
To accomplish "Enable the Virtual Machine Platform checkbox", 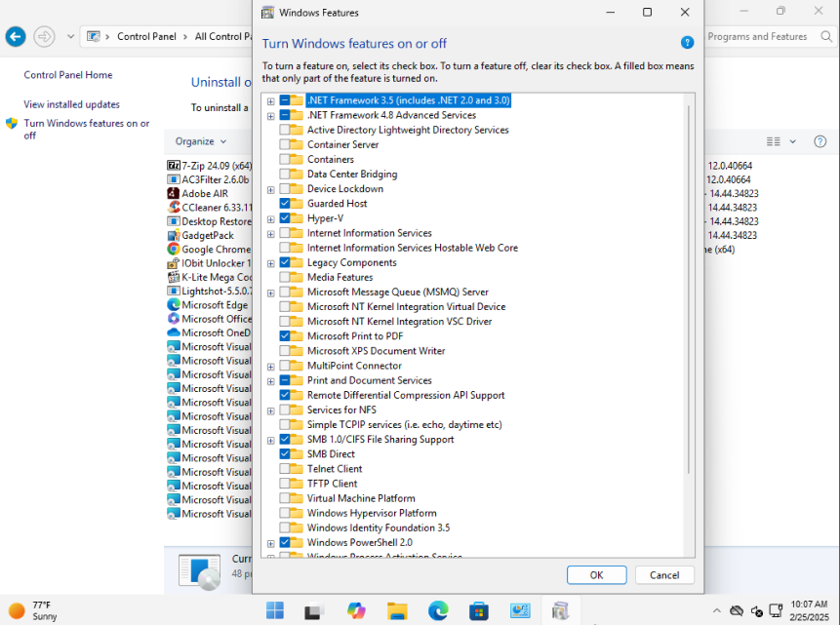I will pyautogui.click(x=285, y=498).
